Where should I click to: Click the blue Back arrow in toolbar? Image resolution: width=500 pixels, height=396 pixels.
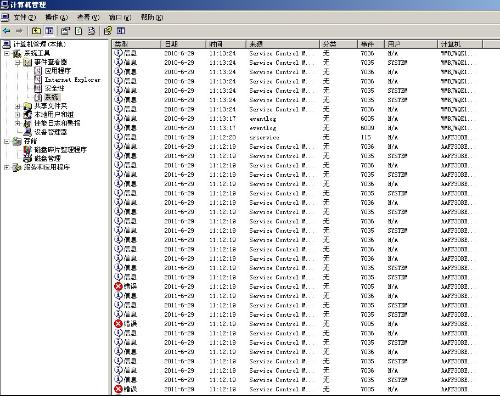click(x=6, y=31)
